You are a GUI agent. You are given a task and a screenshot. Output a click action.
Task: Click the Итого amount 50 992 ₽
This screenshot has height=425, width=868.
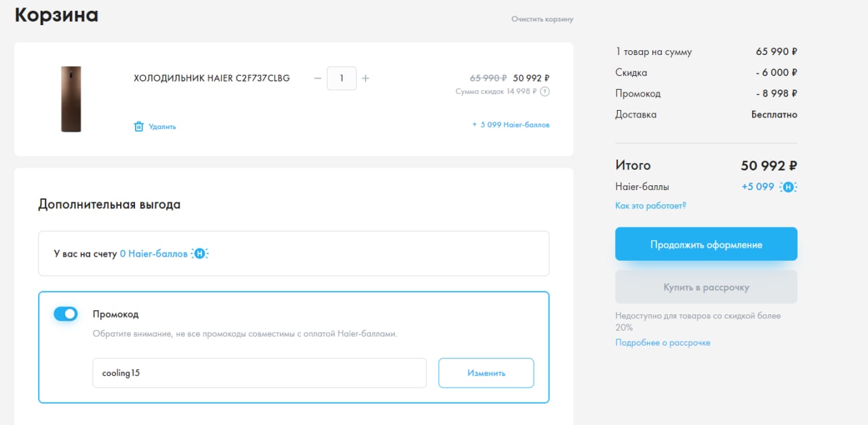click(x=769, y=166)
